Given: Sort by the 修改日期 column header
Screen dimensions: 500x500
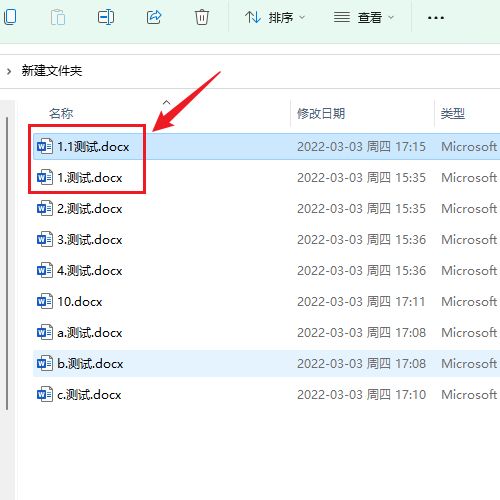Looking at the screenshot, I should coord(321,114).
